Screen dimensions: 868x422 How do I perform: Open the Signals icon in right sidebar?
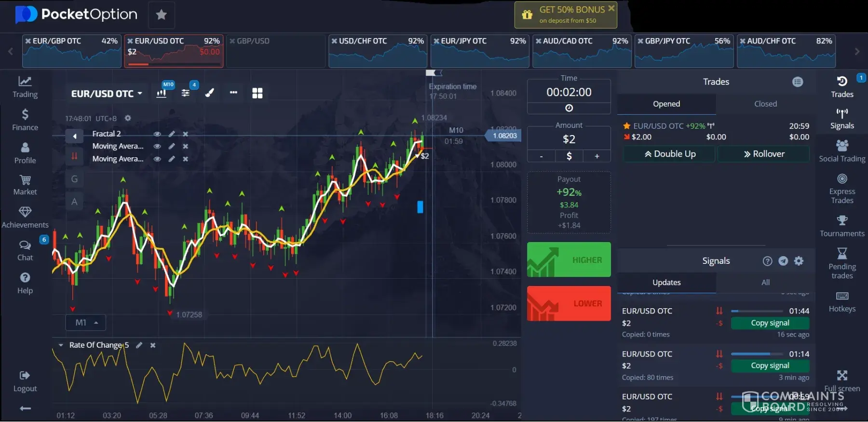842,119
